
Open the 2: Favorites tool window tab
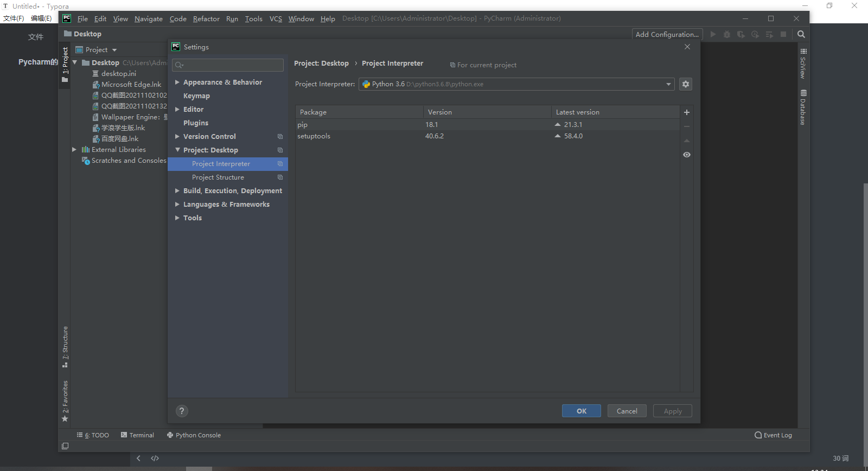click(65, 401)
